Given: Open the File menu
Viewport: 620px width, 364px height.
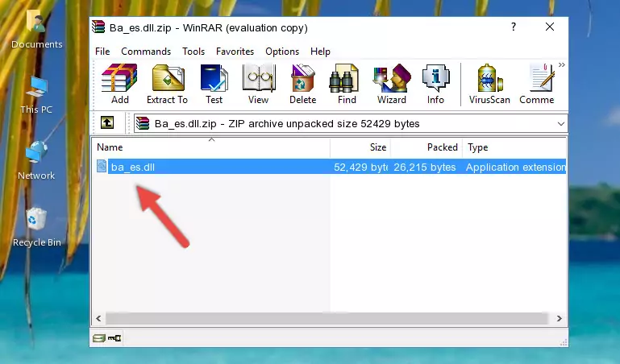Looking at the screenshot, I should (102, 52).
